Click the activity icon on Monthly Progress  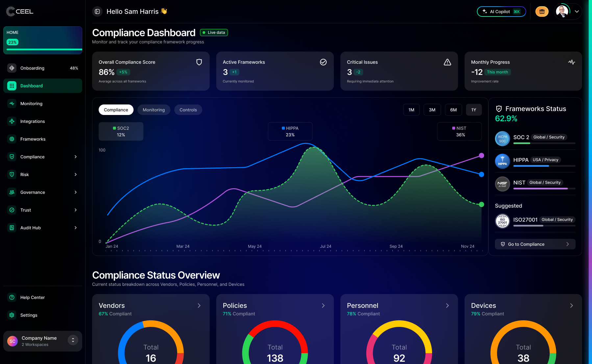coord(572,62)
